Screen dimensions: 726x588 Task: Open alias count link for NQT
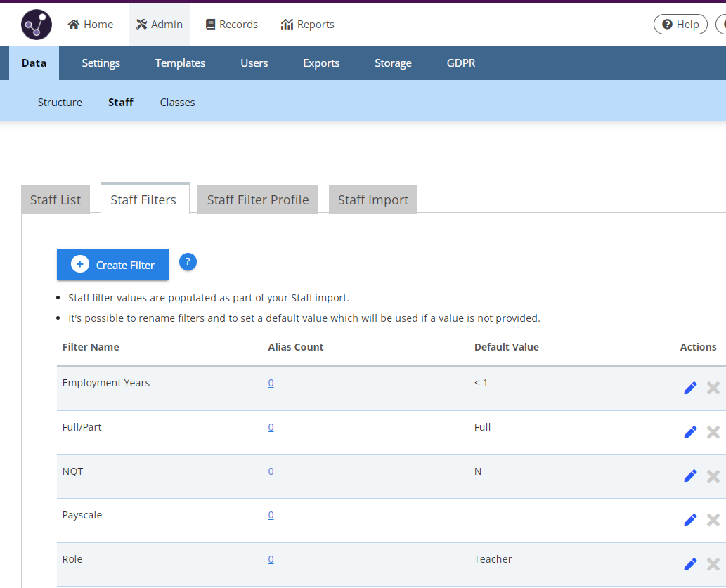[271, 471]
